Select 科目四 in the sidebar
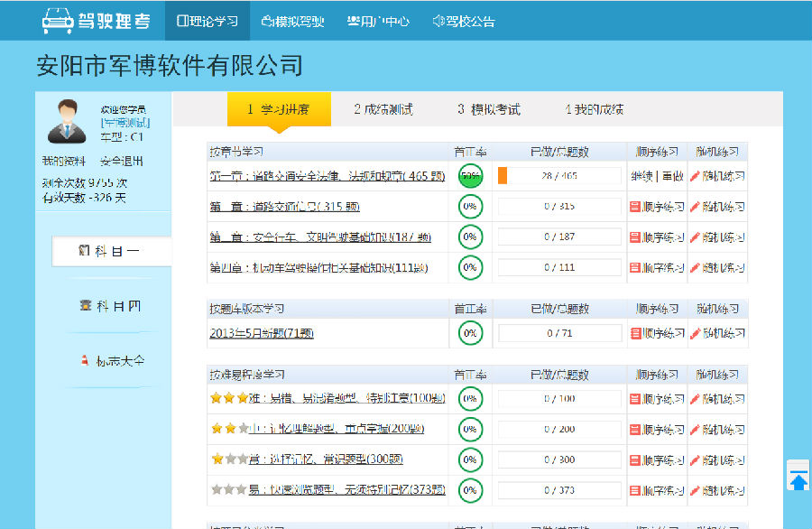Viewport: 812px width, 529px height. (x=110, y=306)
